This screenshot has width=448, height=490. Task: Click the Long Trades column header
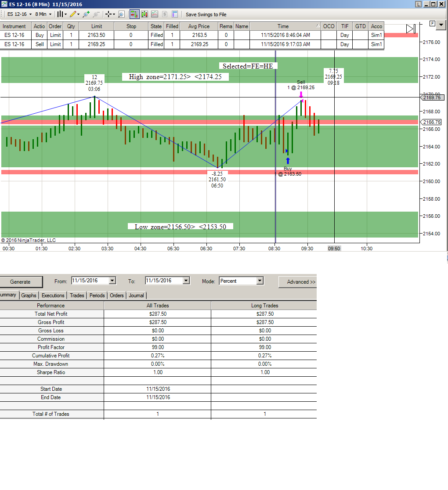264,306
